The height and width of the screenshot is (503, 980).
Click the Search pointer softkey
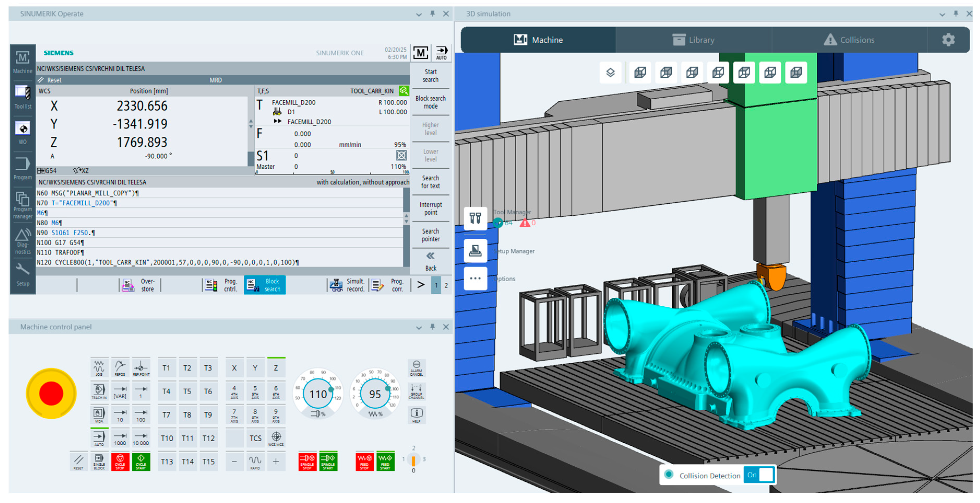click(x=430, y=235)
